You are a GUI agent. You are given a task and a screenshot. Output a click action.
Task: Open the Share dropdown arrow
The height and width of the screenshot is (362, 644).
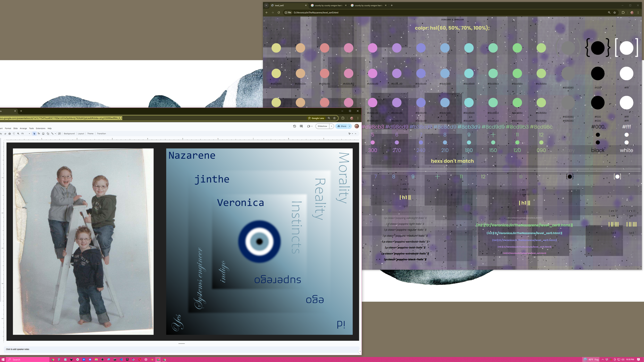click(350, 126)
